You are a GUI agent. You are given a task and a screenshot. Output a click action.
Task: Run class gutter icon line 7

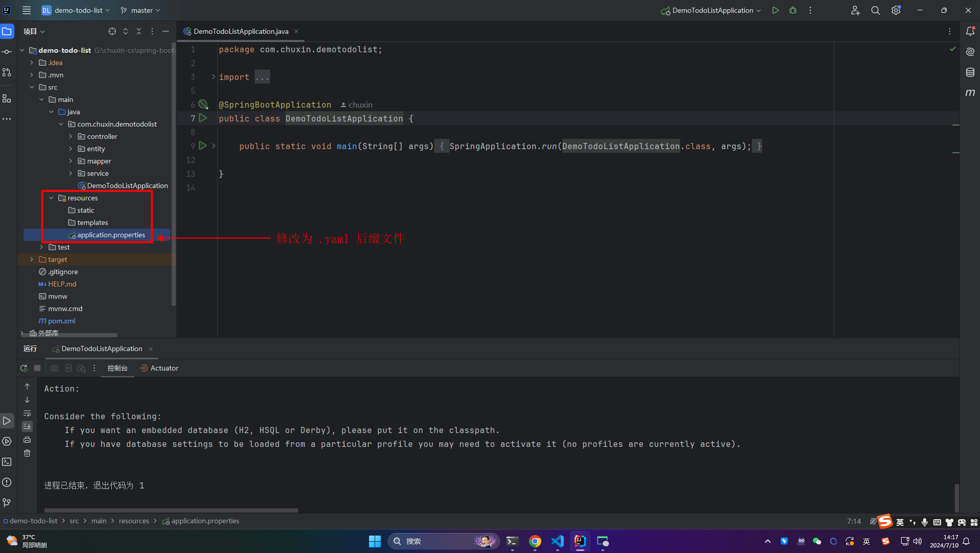[x=203, y=118]
